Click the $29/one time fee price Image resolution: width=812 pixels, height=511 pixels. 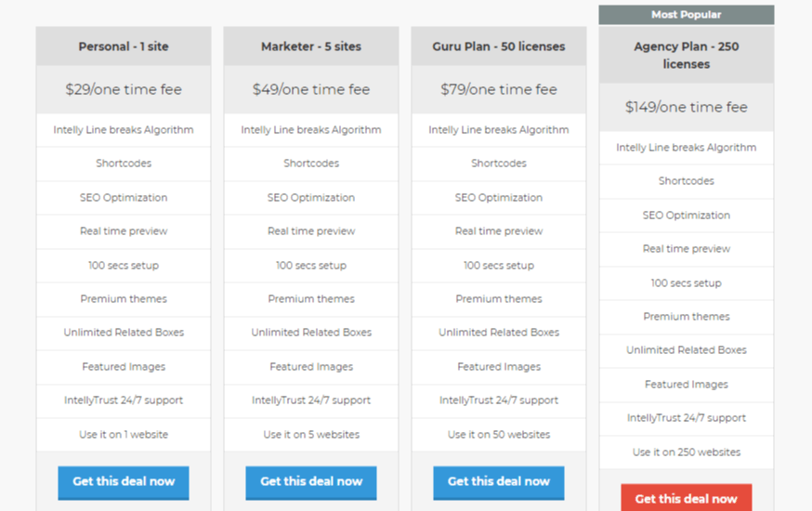[x=124, y=90]
